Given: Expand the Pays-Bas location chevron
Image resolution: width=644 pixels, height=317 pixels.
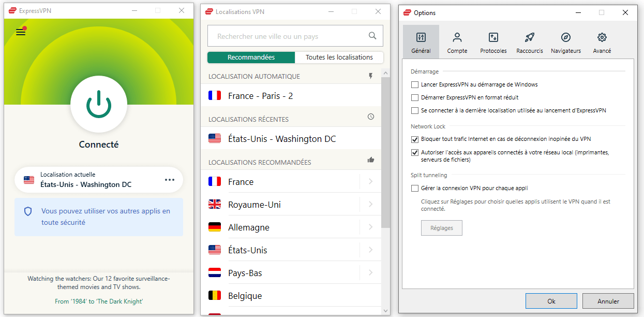Looking at the screenshot, I should click(x=370, y=273).
